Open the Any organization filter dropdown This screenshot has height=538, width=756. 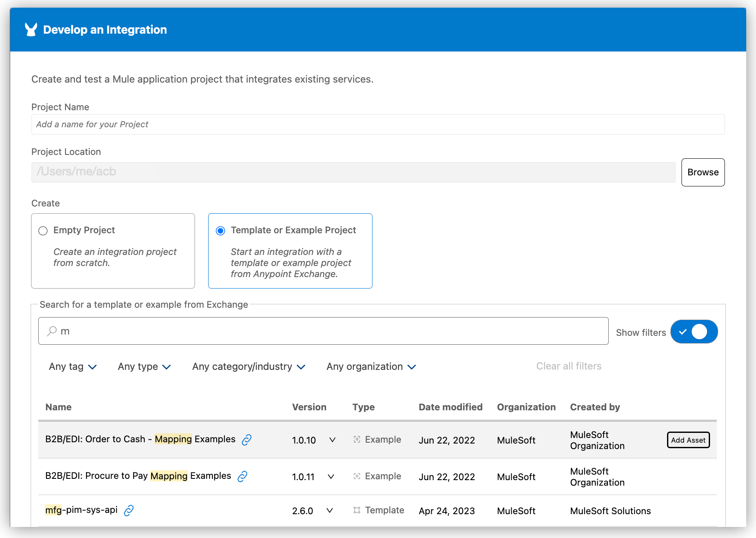pyautogui.click(x=371, y=366)
